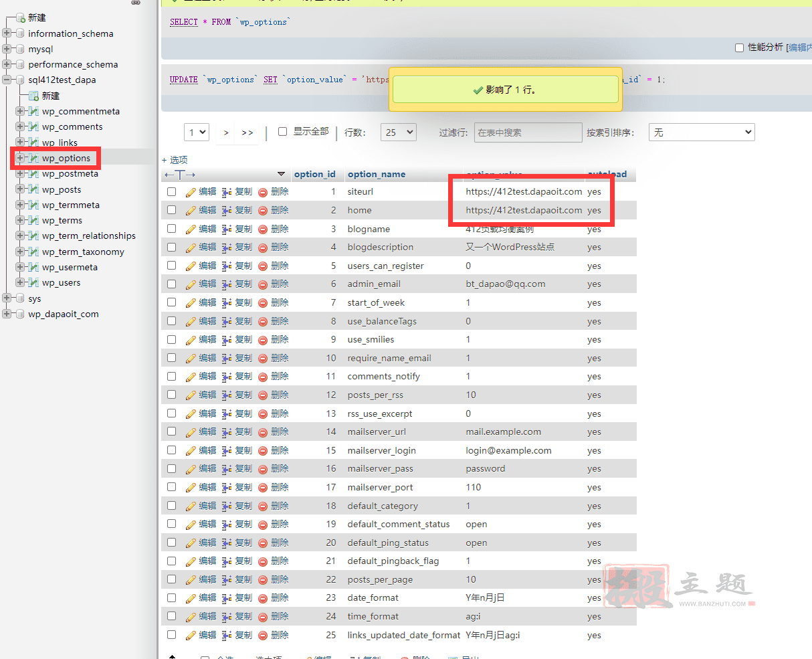The width and height of the screenshot is (812, 659).
Task: Click the edit pencil icon for rss_use_excerpt row
Action: [191, 414]
